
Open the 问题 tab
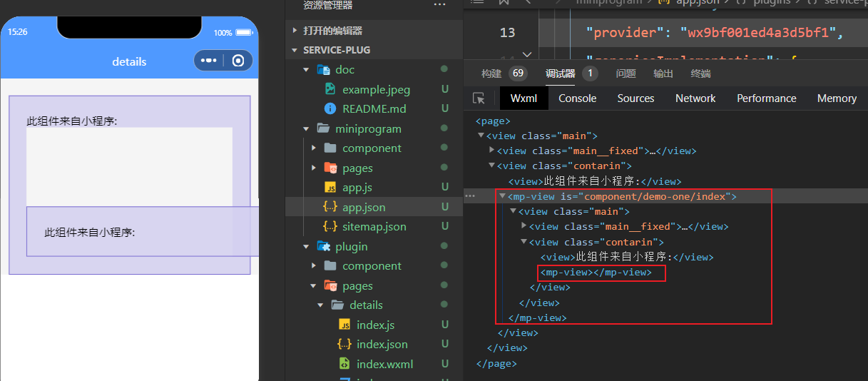pos(626,73)
